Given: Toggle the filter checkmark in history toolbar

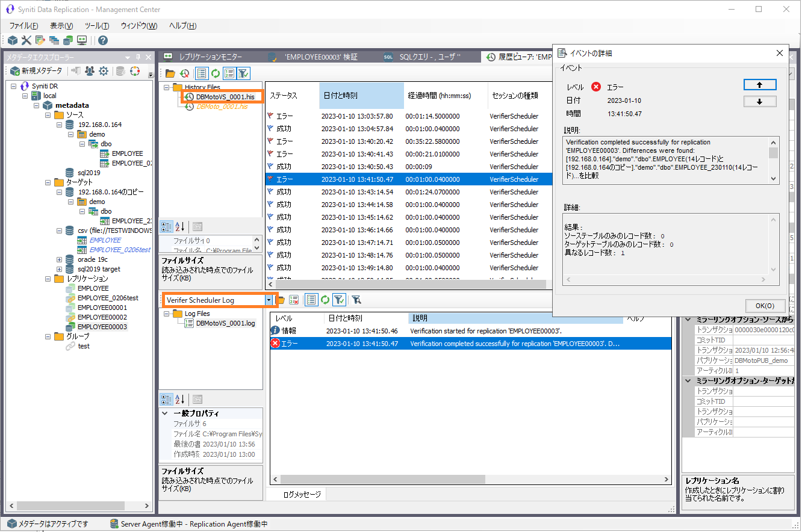Looking at the screenshot, I should [x=243, y=73].
